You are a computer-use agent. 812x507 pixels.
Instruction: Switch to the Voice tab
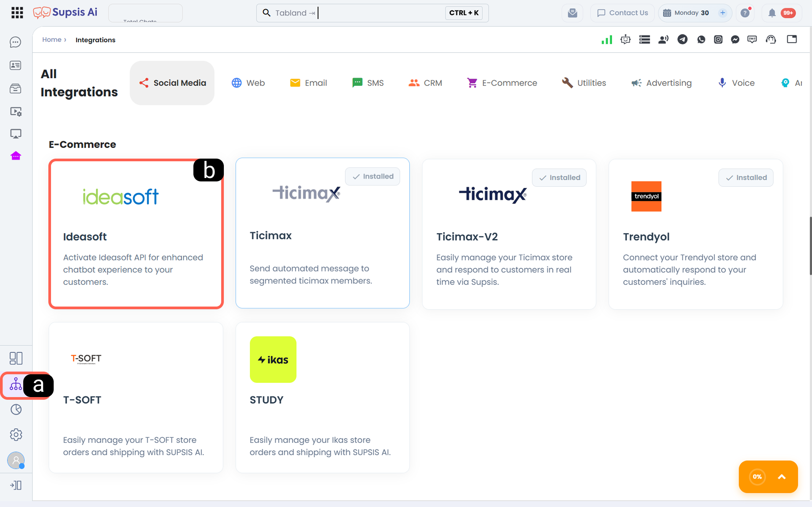(736, 83)
